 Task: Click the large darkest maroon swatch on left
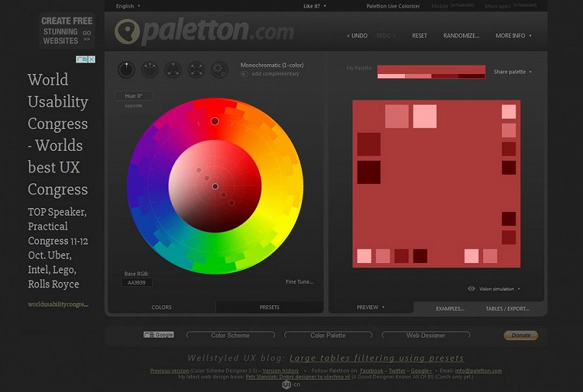coord(369,172)
